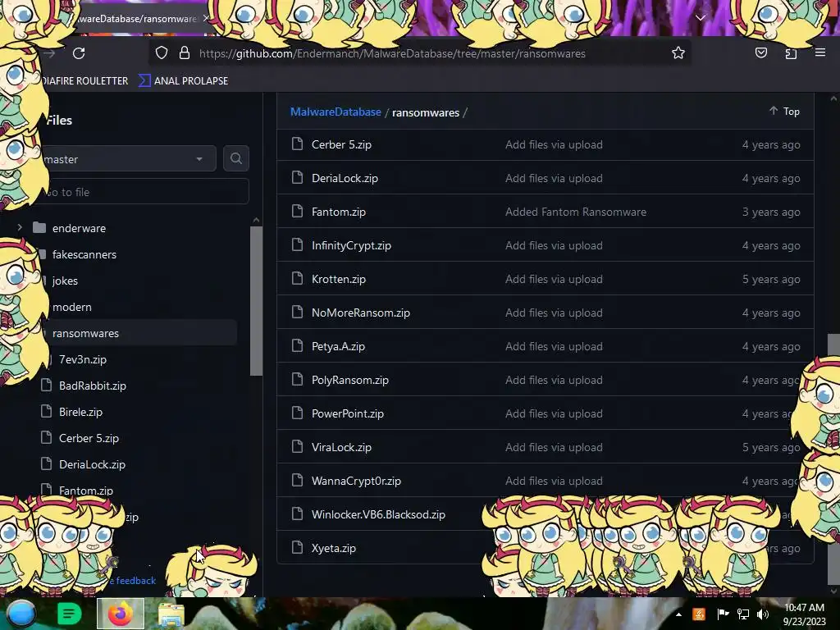The height and width of the screenshot is (630, 840).
Task: Click Add files via upload on Krotten.zip row
Action: tap(554, 279)
